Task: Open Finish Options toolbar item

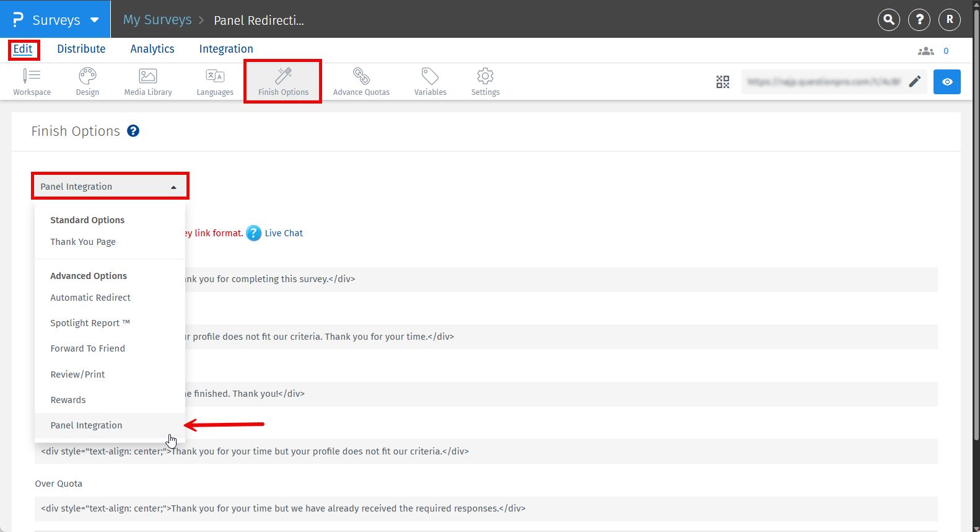Action: (283, 82)
